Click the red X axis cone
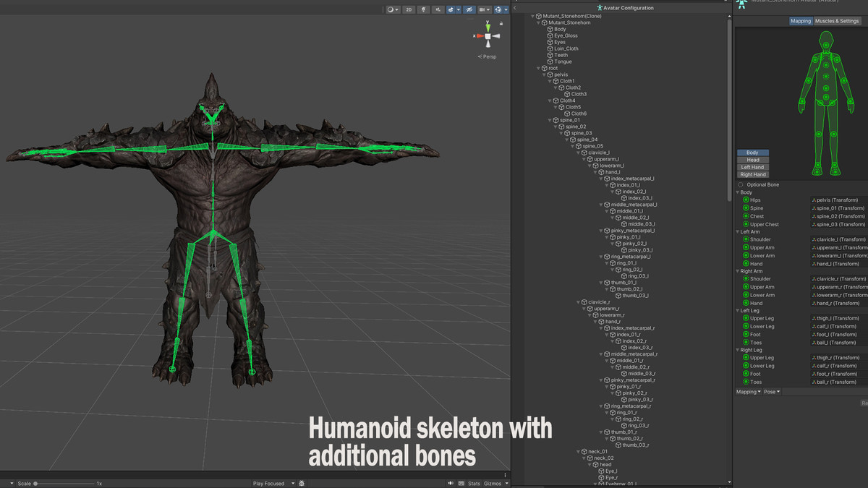Screen dimensions: 868x488 coord(480,36)
